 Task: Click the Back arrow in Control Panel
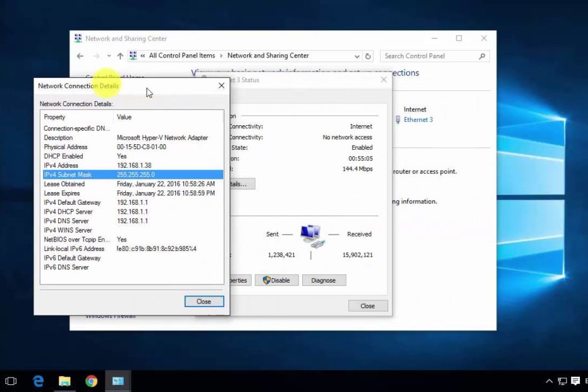click(x=80, y=56)
